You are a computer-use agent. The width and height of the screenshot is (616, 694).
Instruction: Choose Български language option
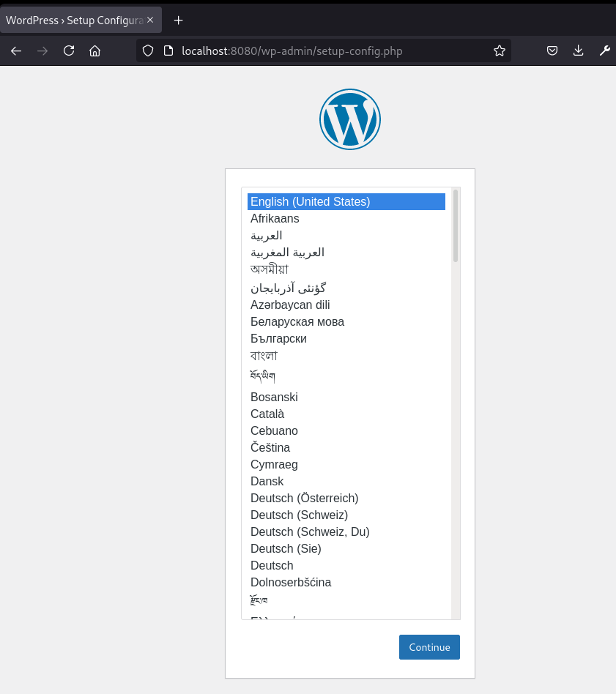[x=346, y=339]
